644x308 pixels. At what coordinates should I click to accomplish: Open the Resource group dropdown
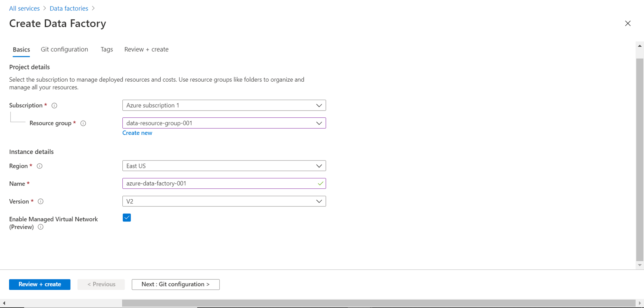pyautogui.click(x=224, y=123)
